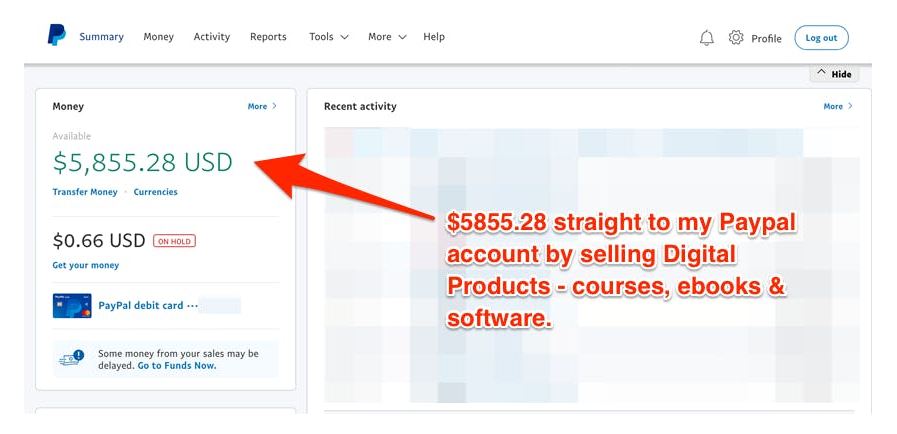Click the PayPal debit card image
The height and width of the screenshot is (434, 897).
click(72, 305)
